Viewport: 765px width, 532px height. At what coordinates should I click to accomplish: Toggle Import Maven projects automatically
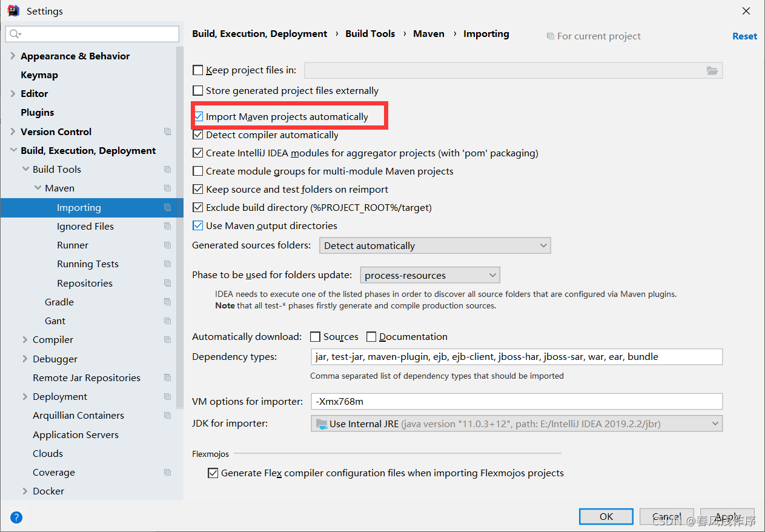pyautogui.click(x=197, y=116)
